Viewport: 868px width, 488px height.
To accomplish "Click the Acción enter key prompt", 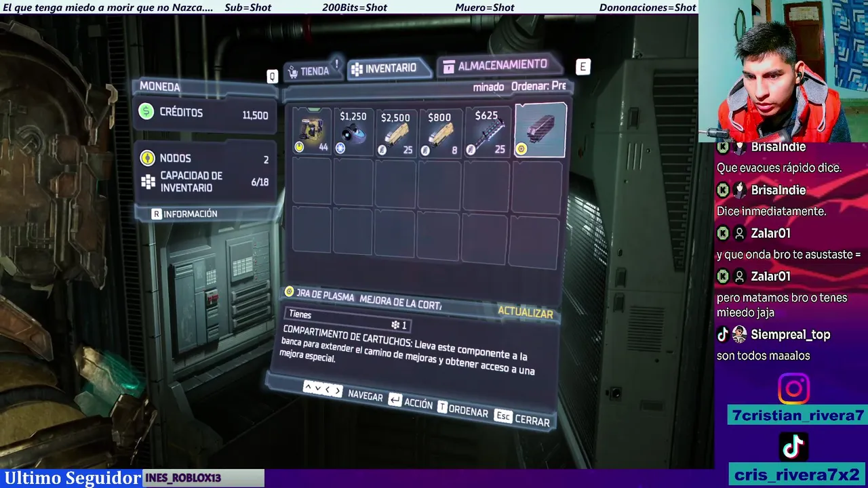I will coord(410,402).
